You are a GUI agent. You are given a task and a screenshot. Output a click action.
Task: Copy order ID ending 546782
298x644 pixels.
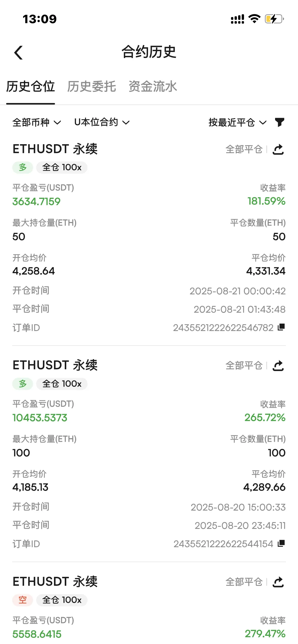pyautogui.click(x=281, y=327)
